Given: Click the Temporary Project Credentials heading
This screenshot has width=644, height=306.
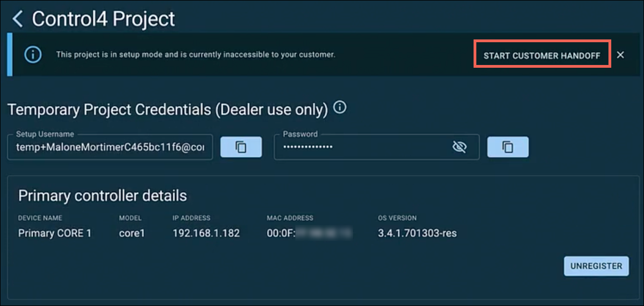Looking at the screenshot, I should click(168, 109).
